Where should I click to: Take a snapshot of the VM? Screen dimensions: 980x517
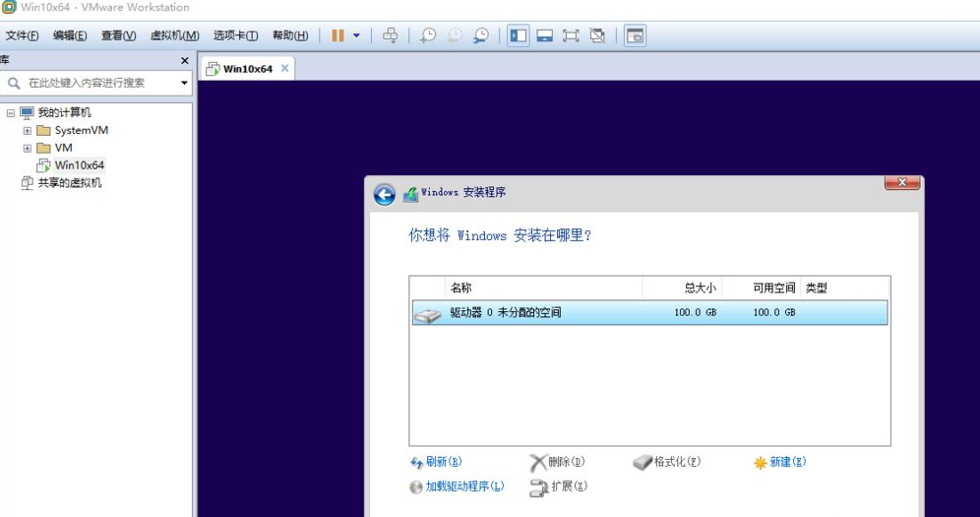click(428, 35)
